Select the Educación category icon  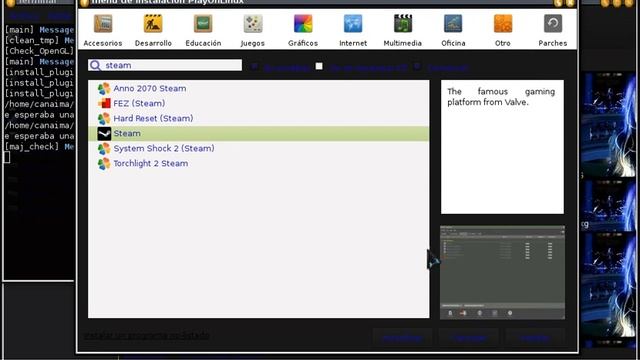tap(203, 24)
